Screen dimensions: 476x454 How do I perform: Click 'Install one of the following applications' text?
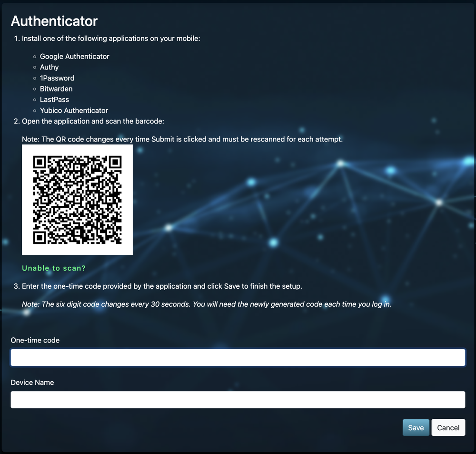tap(111, 39)
